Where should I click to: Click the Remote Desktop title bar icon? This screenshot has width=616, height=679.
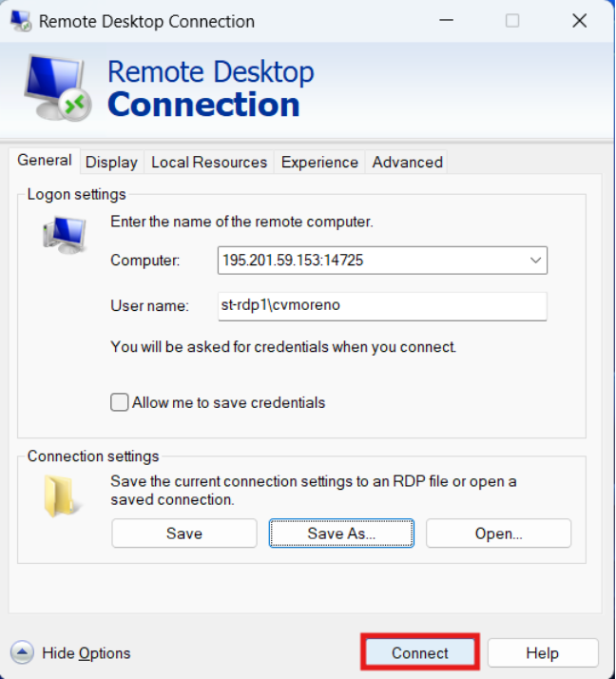pos(20,20)
